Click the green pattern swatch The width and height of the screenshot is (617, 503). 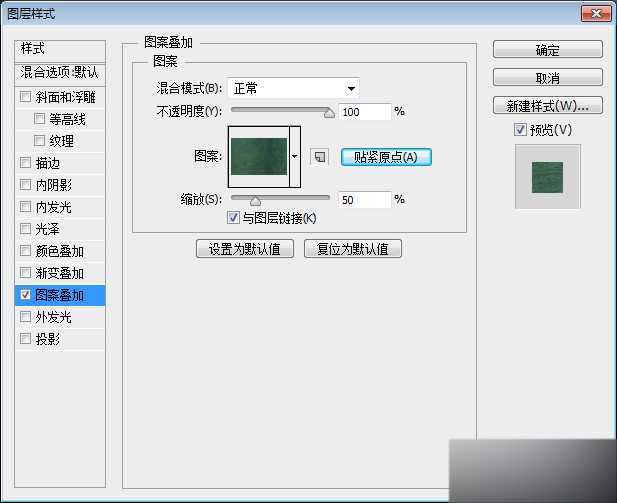(x=259, y=157)
